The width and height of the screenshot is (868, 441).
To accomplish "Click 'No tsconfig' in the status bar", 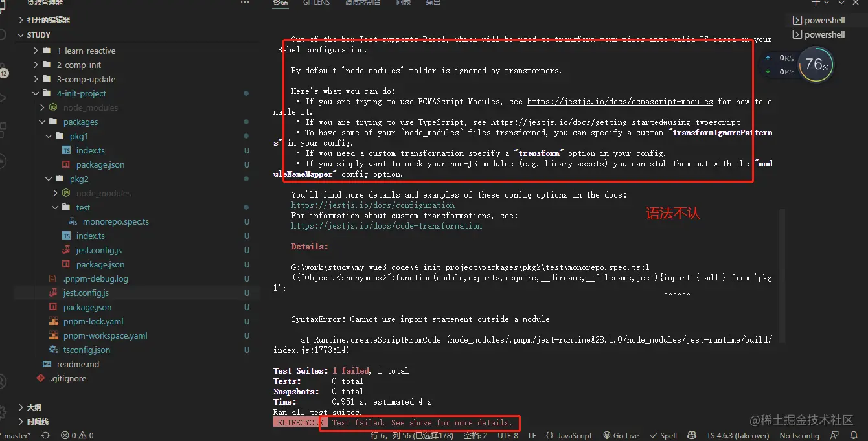I will pos(799,436).
